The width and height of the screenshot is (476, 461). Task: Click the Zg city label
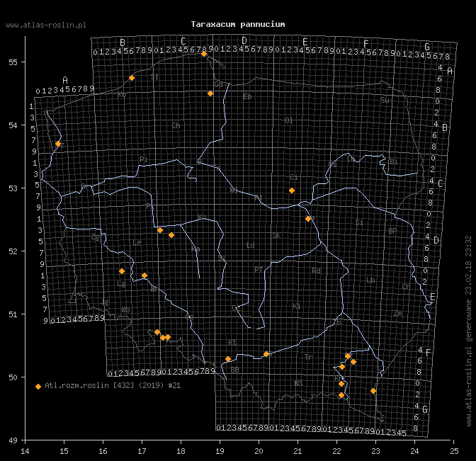pyautogui.click(x=96, y=237)
